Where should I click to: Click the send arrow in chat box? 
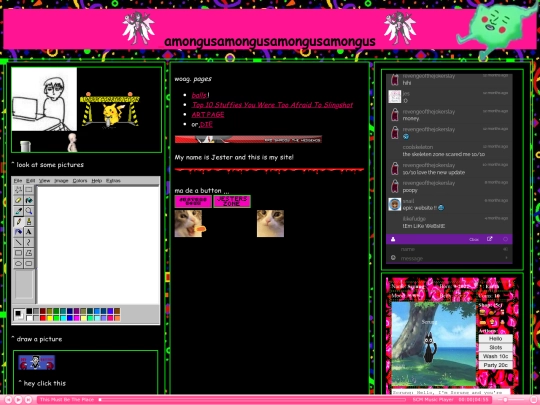[x=506, y=258]
